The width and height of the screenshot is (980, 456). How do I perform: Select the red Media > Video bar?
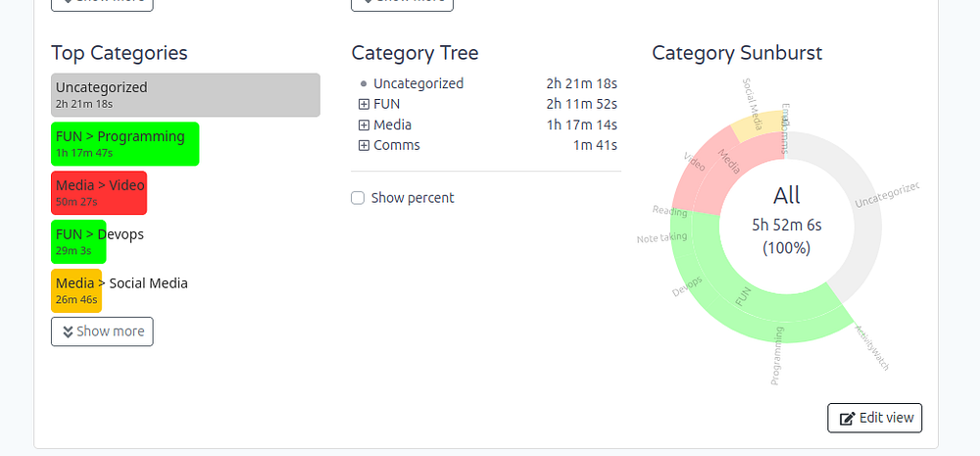[x=99, y=193]
